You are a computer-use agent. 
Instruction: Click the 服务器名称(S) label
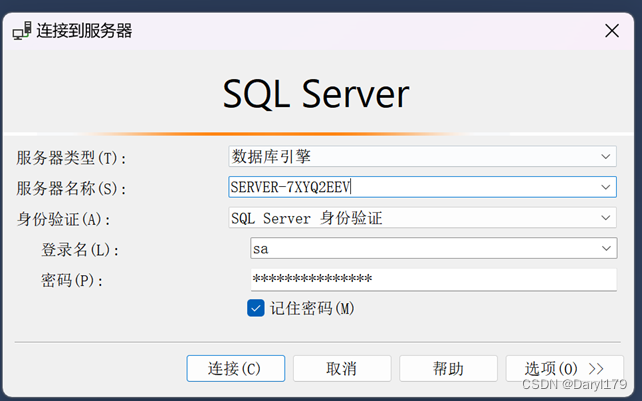pos(71,188)
